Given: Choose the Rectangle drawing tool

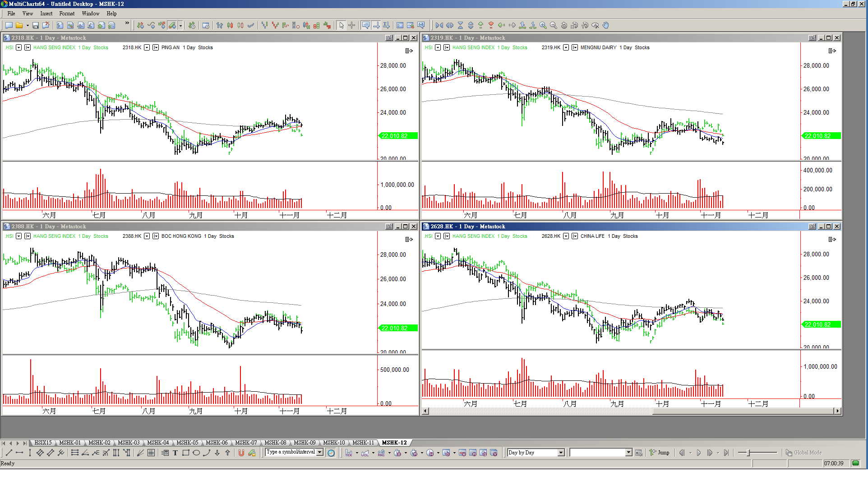Looking at the screenshot, I should tap(186, 453).
